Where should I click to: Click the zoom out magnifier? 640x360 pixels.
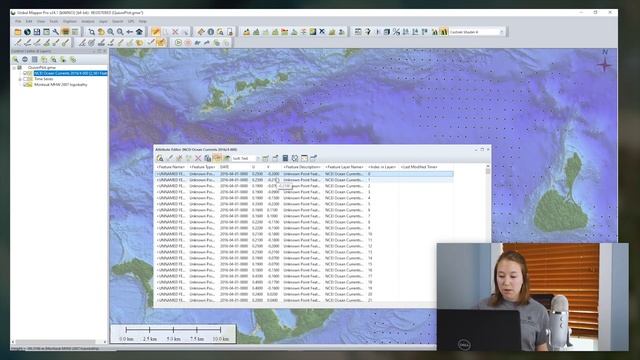point(120,32)
